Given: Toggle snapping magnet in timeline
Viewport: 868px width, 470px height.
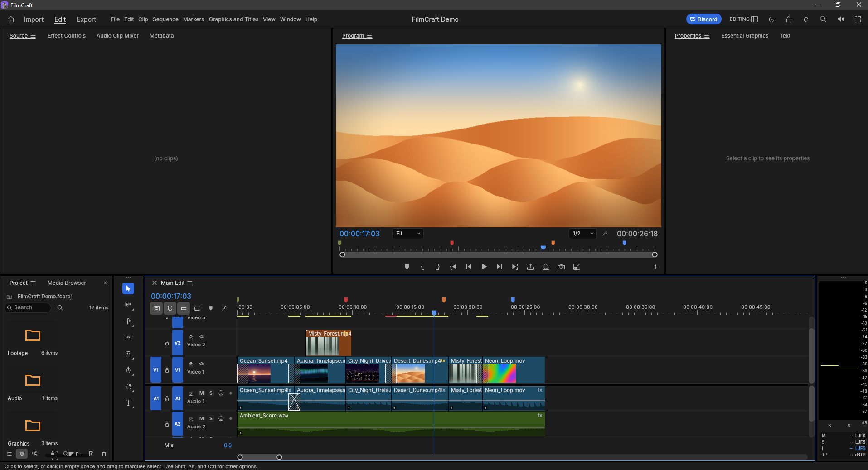Looking at the screenshot, I should (x=170, y=308).
